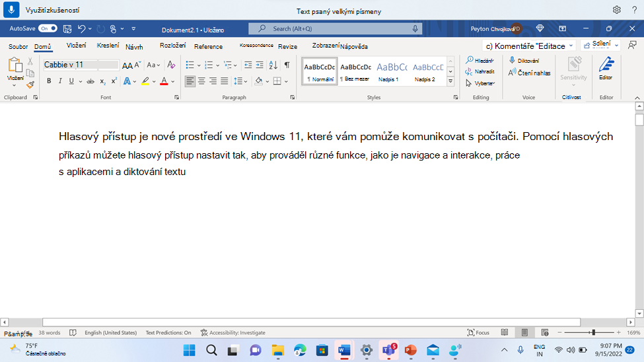Image resolution: width=644 pixels, height=362 pixels.
Task: Click the voice access microphone icon
Action: pyautogui.click(x=11, y=9)
